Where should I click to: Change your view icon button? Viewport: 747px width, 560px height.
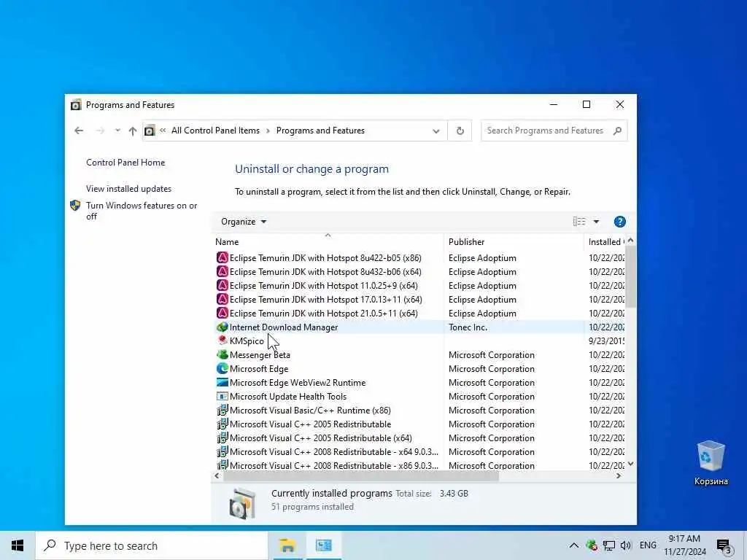(x=578, y=222)
